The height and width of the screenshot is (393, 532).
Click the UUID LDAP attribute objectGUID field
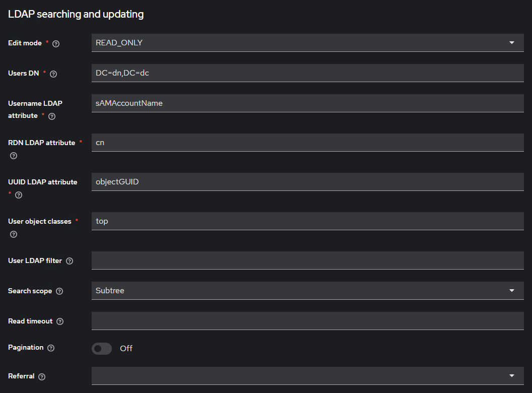pos(308,182)
